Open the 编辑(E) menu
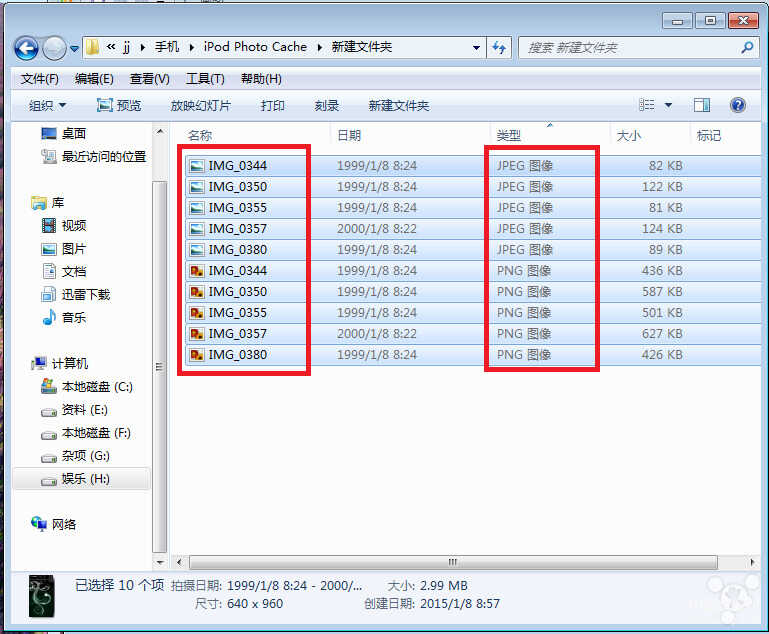Screen dimensions: 769x634 94,78
